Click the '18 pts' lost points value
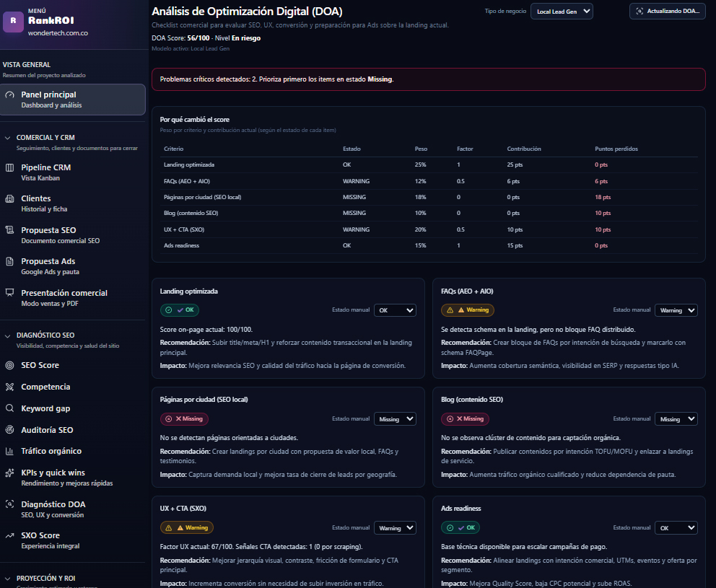This screenshot has height=588, width=716. coord(603,197)
